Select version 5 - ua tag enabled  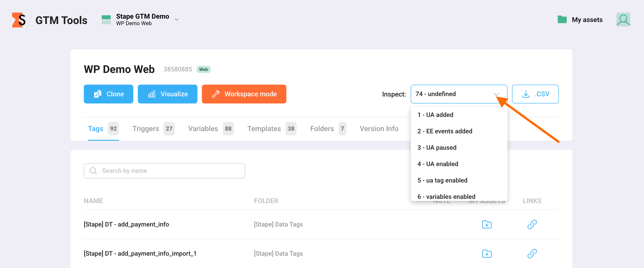459,180
